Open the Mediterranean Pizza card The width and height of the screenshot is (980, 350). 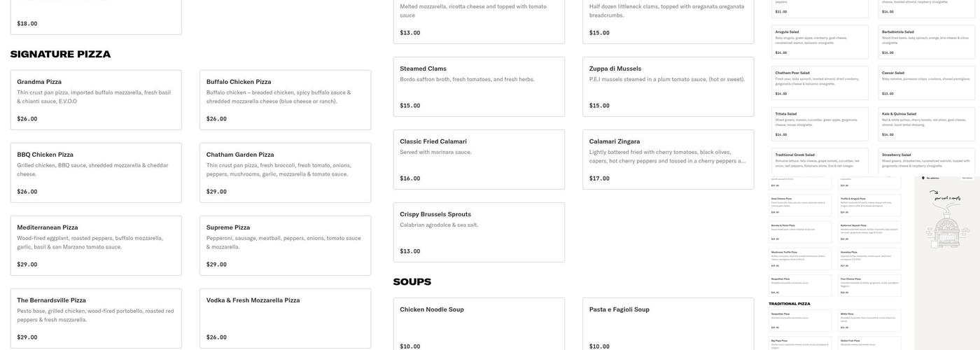[96, 245]
